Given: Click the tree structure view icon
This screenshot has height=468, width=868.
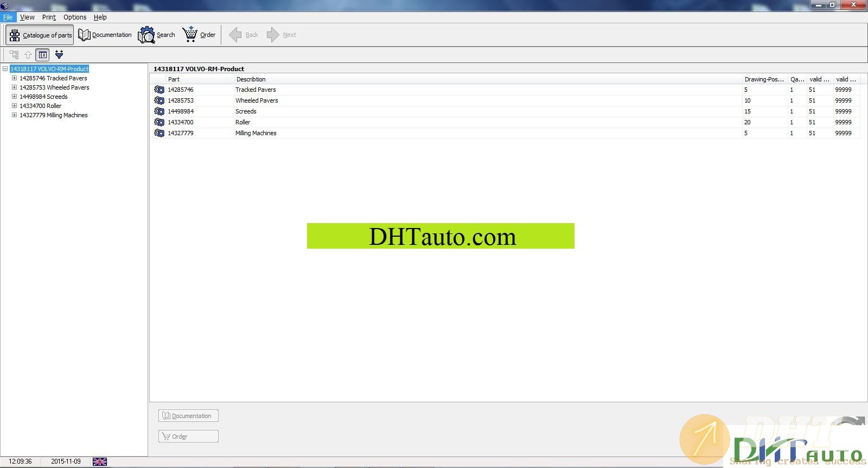Looking at the screenshot, I should 14,55.
